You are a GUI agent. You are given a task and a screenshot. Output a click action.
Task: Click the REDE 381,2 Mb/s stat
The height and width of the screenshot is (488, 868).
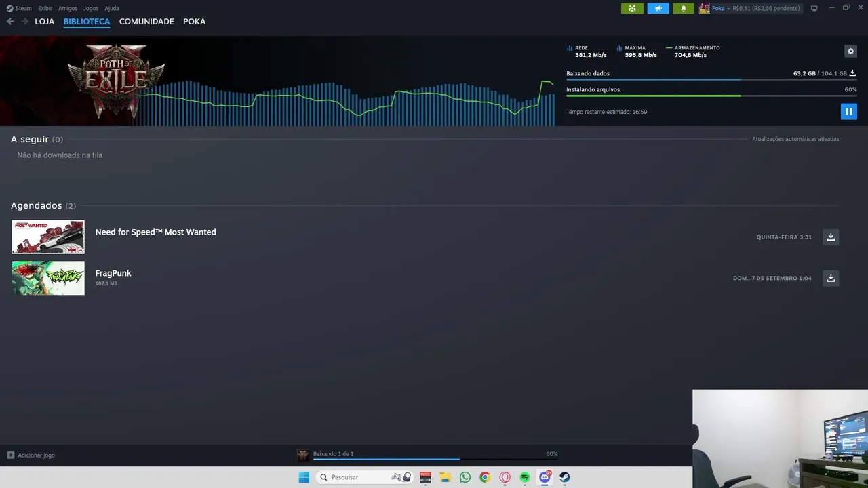[587, 52]
